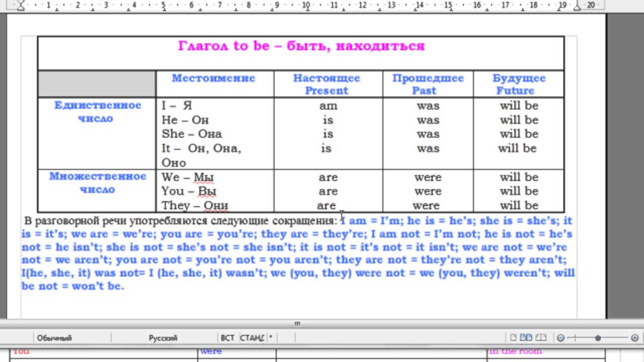
Task: Click the zoom out minus icon
Action: click(x=560, y=338)
